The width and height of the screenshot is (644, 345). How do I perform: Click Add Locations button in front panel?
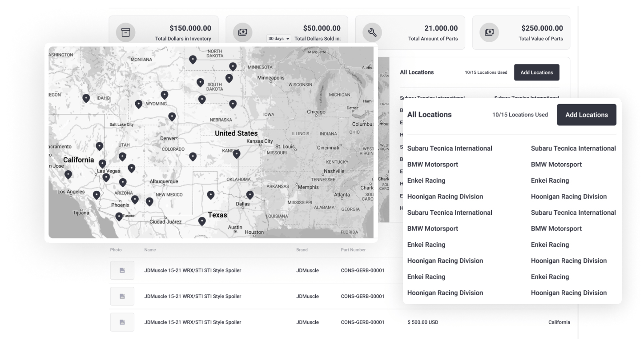586,115
